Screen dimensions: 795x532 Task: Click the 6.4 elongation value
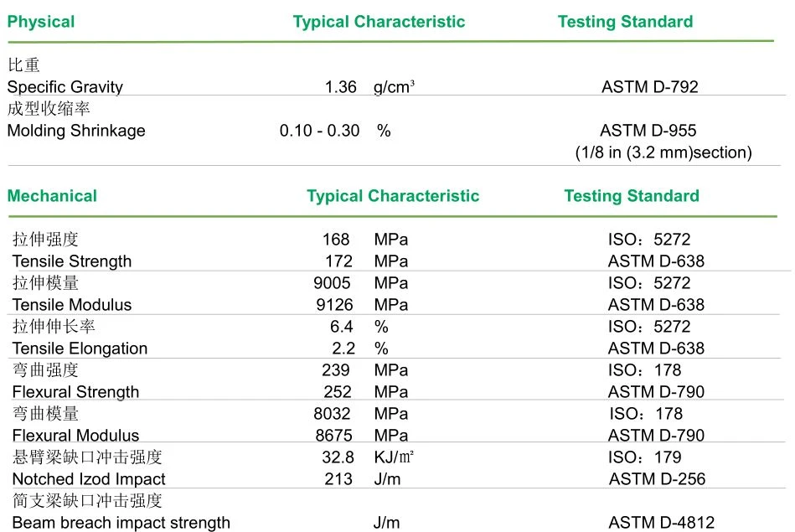pos(341,327)
